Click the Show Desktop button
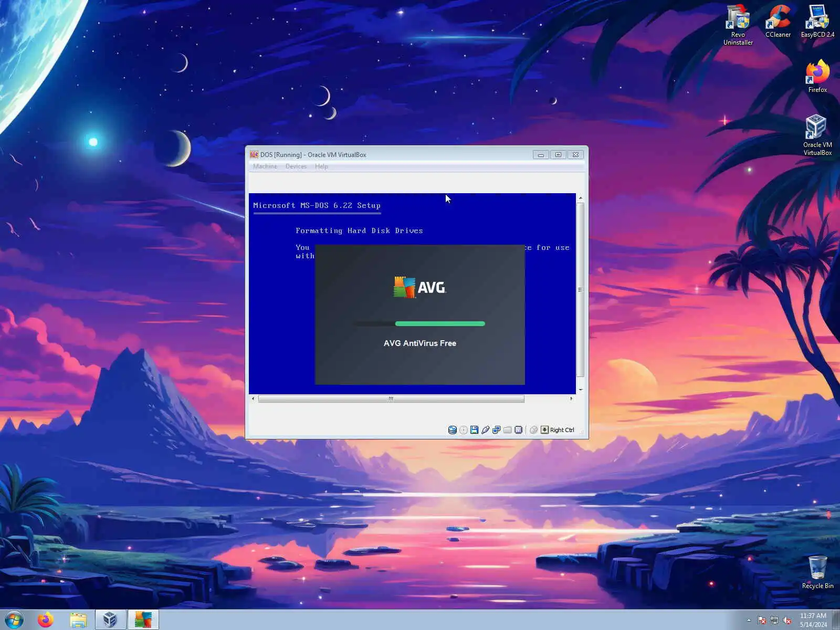Image resolution: width=840 pixels, height=630 pixels. coord(836,620)
